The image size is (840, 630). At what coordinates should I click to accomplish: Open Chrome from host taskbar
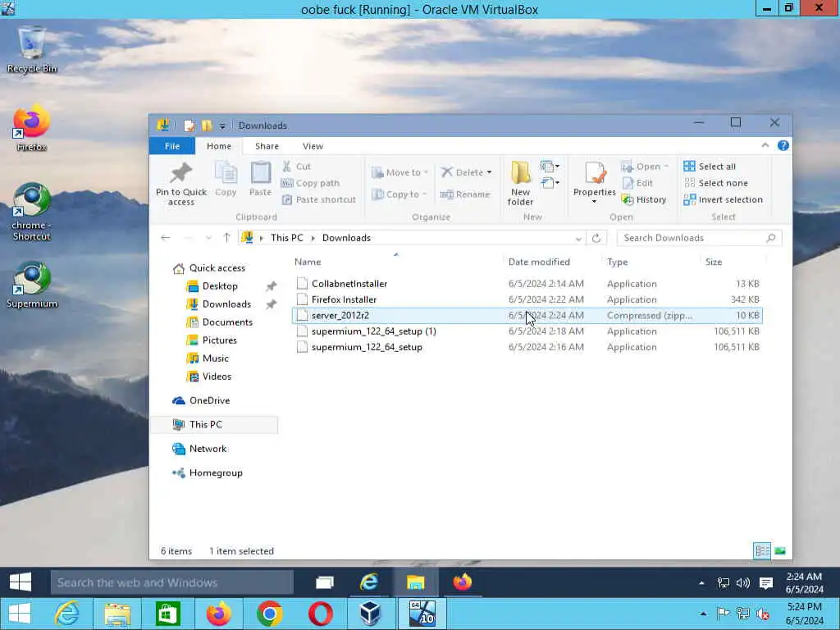click(269, 614)
